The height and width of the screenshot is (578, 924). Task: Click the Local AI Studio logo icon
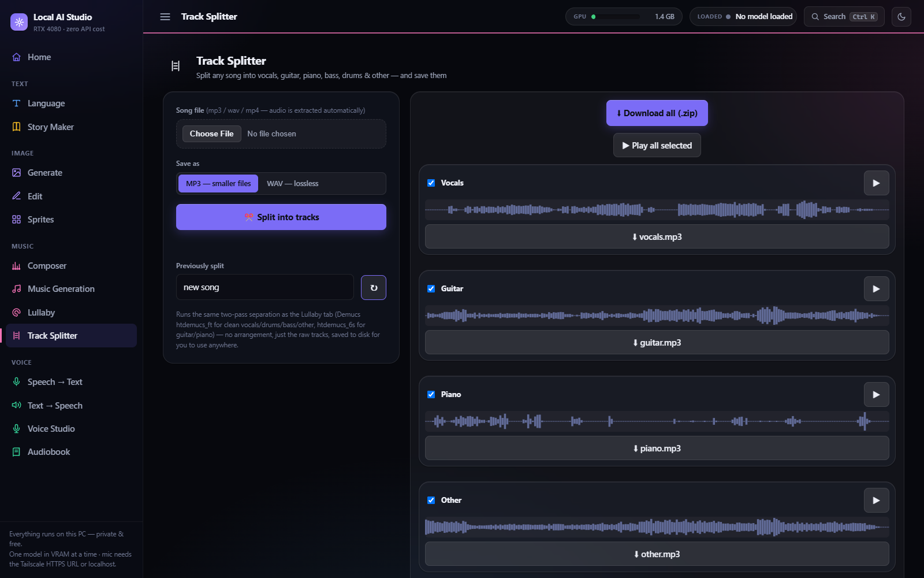click(19, 22)
